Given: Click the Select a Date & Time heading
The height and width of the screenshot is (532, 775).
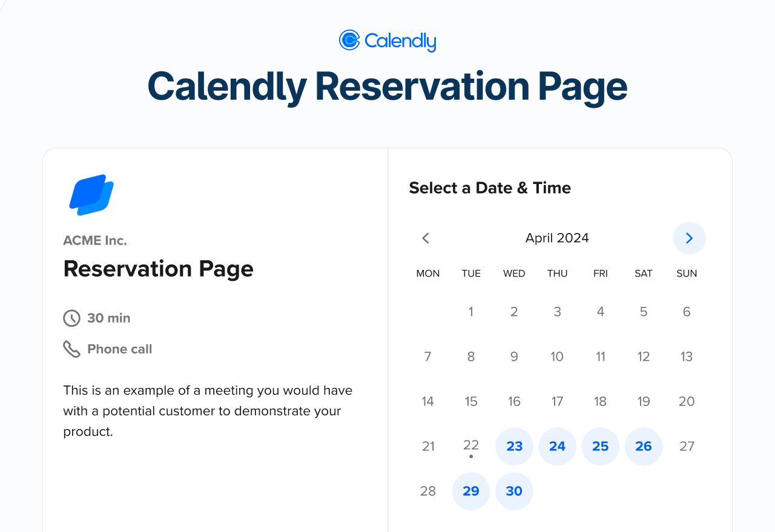Looking at the screenshot, I should click(x=490, y=188).
